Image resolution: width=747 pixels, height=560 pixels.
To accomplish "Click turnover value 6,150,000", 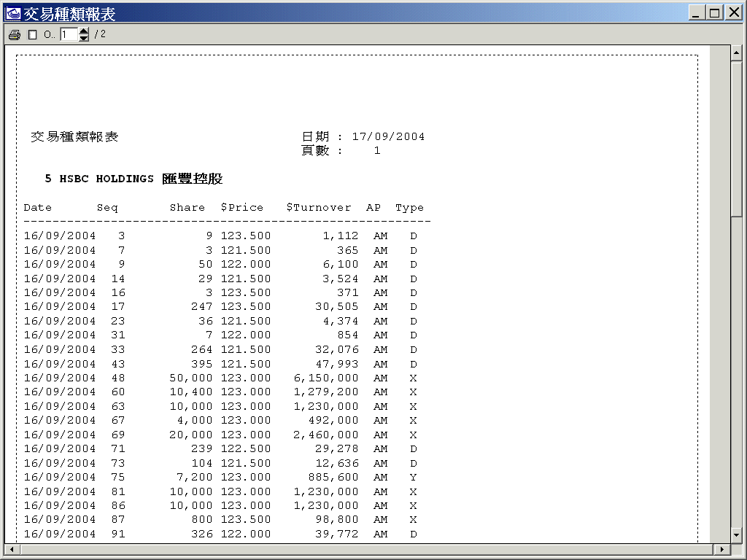I will (326, 378).
